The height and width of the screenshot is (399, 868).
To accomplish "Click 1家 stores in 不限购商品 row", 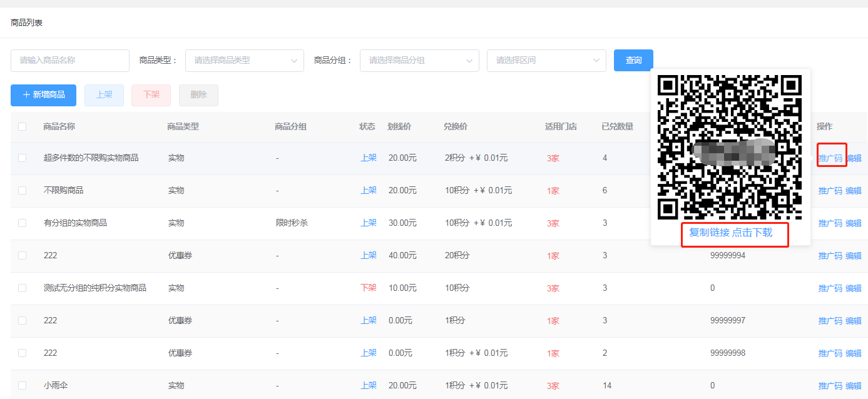I will (553, 191).
